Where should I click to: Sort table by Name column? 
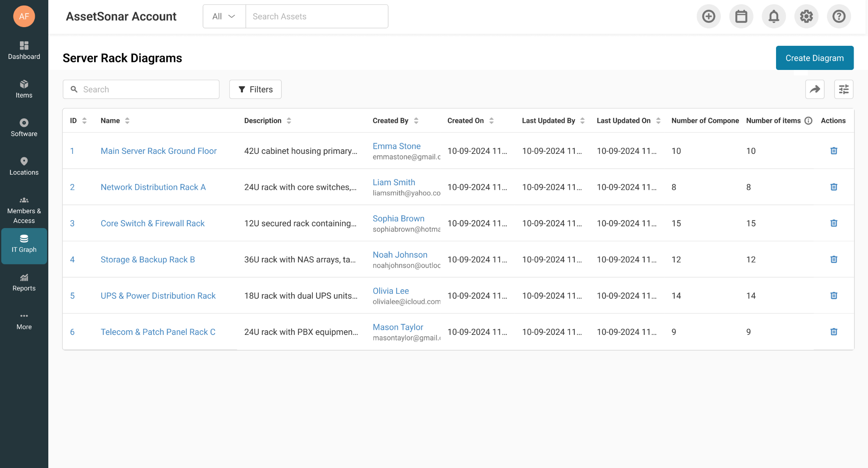click(x=127, y=121)
